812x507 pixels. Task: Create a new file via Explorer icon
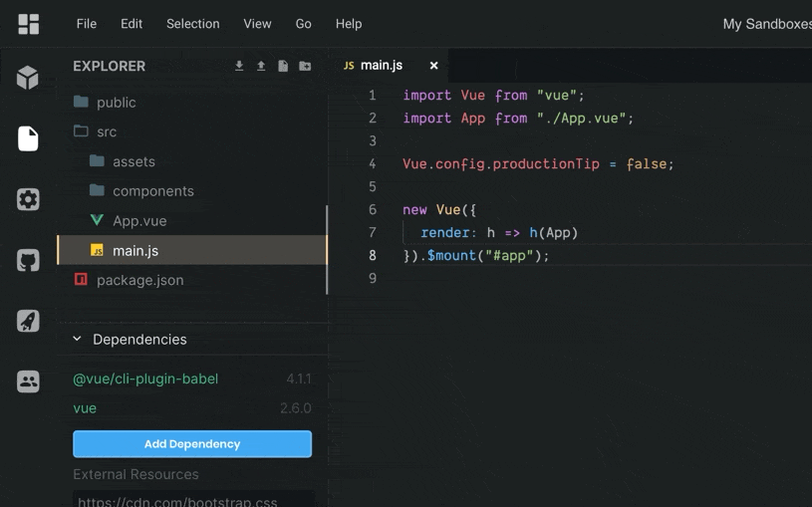click(x=283, y=66)
